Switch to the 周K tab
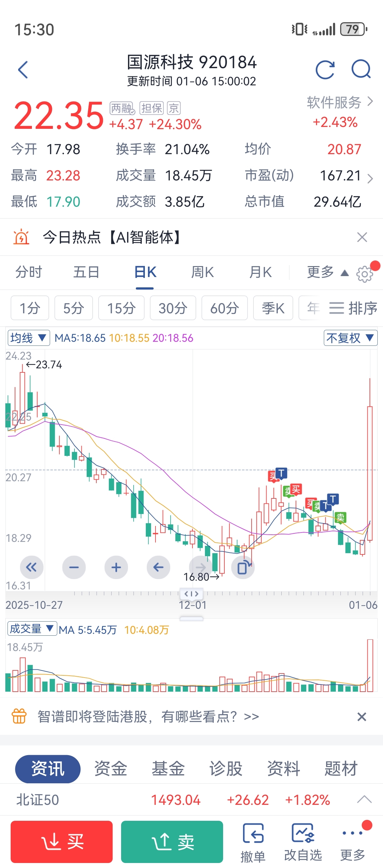383x868 pixels. (202, 272)
